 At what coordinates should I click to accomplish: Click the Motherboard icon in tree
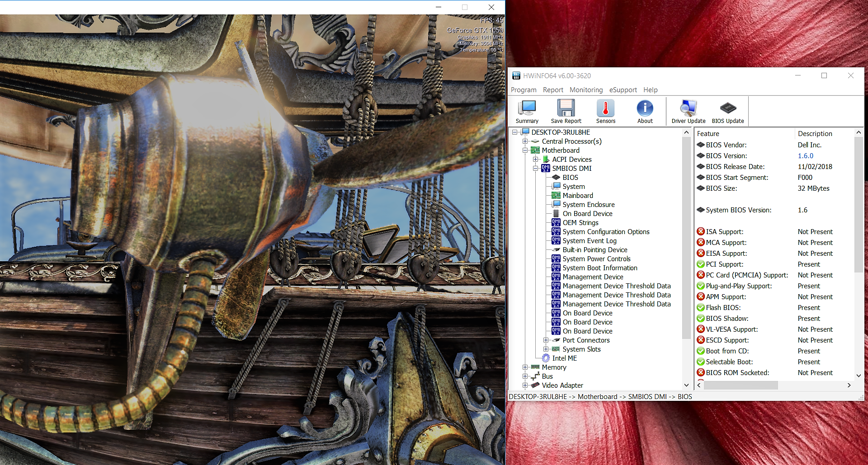click(536, 150)
